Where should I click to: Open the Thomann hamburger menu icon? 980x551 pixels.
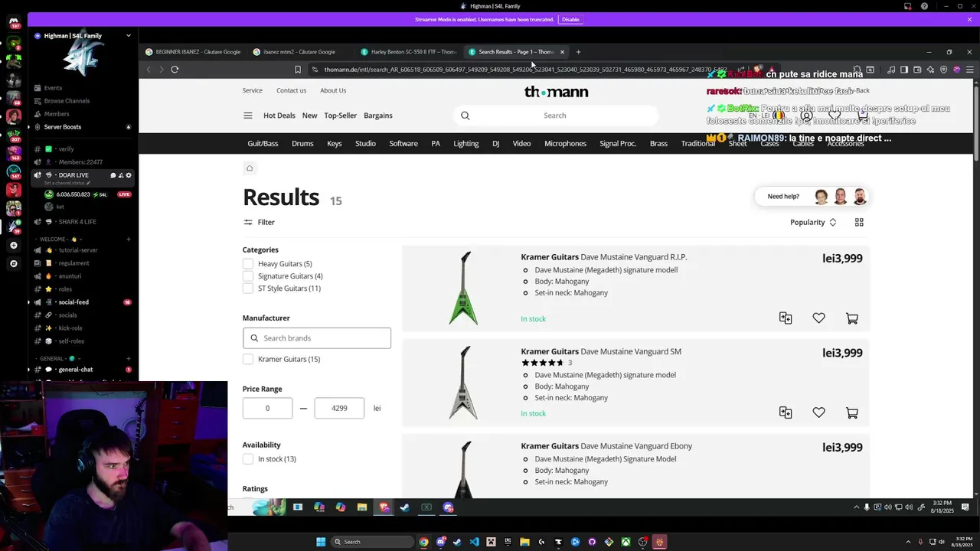(x=247, y=116)
